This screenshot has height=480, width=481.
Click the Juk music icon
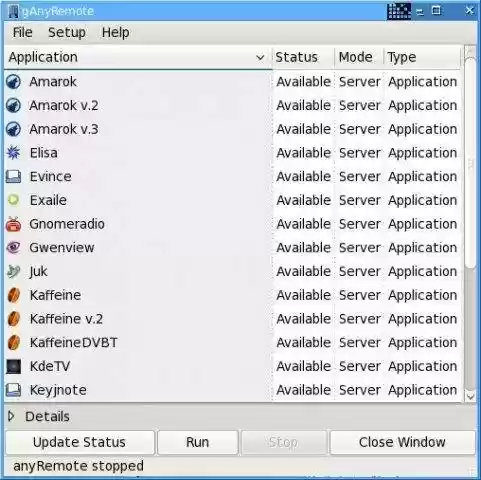pyautogui.click(x=13, y=271)
